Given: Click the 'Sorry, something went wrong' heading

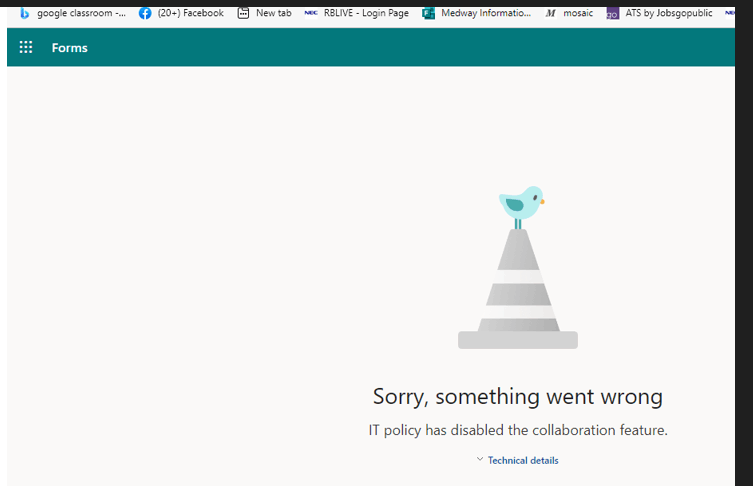Looking at the screenshot, I should coord(518,397).
